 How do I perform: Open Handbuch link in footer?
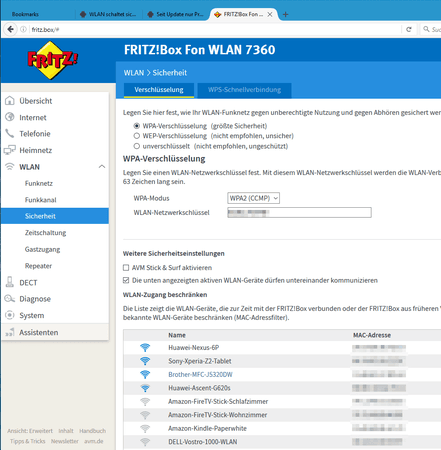pos(93,431)
